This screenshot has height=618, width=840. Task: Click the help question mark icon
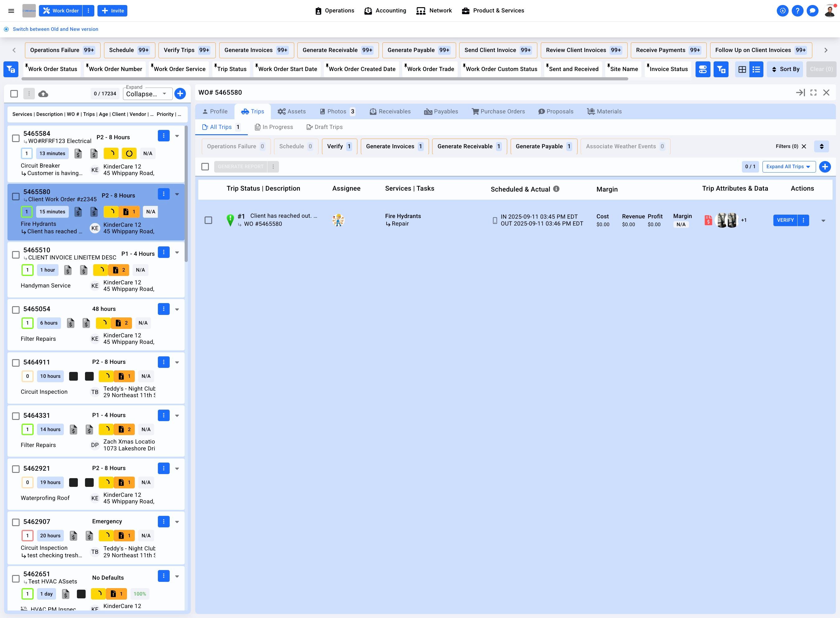[x=797, y=11]
